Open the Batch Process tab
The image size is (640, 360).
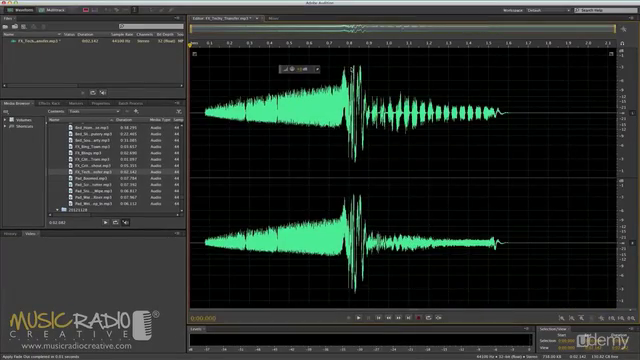131,103
